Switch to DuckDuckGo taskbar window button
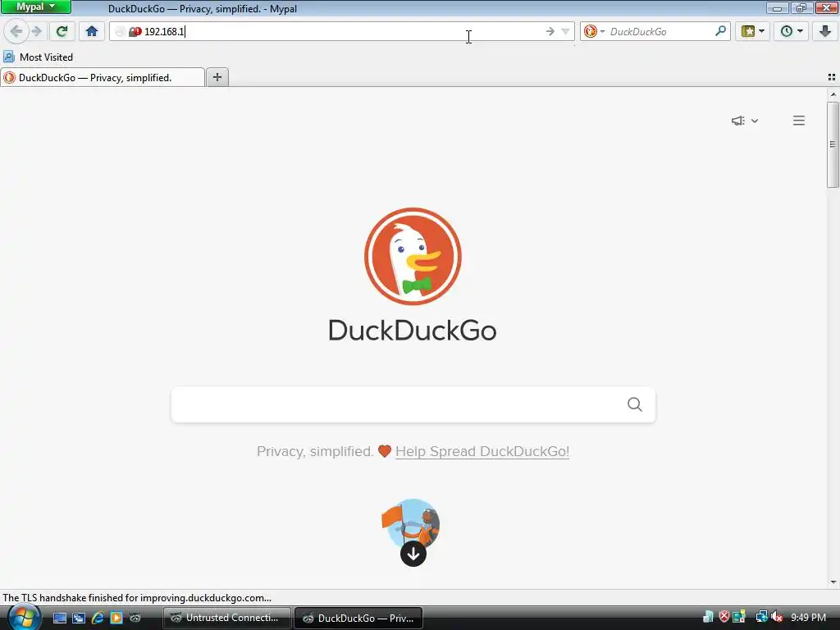 tap(359, 618)
